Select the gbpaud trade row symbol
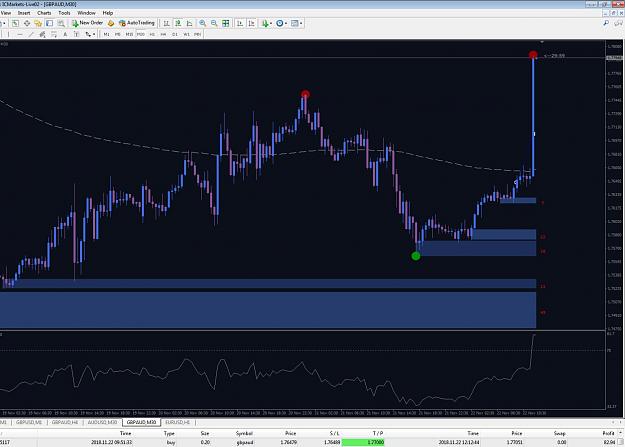Screen dimensions: 625x447 (244, 442)
